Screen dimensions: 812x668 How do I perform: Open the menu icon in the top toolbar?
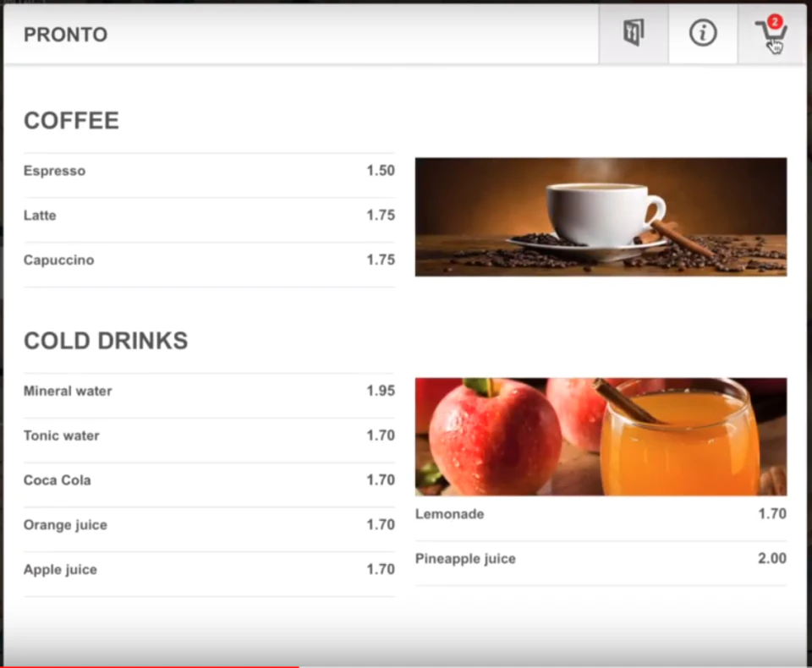pyautogui.click(x=633, y=34)
